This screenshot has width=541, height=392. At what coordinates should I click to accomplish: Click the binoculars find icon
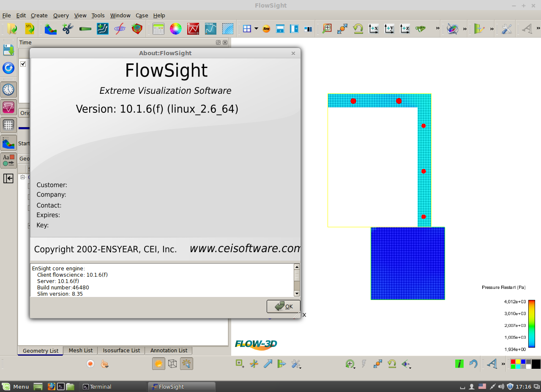pyautogui.click(x=421, y=29)
